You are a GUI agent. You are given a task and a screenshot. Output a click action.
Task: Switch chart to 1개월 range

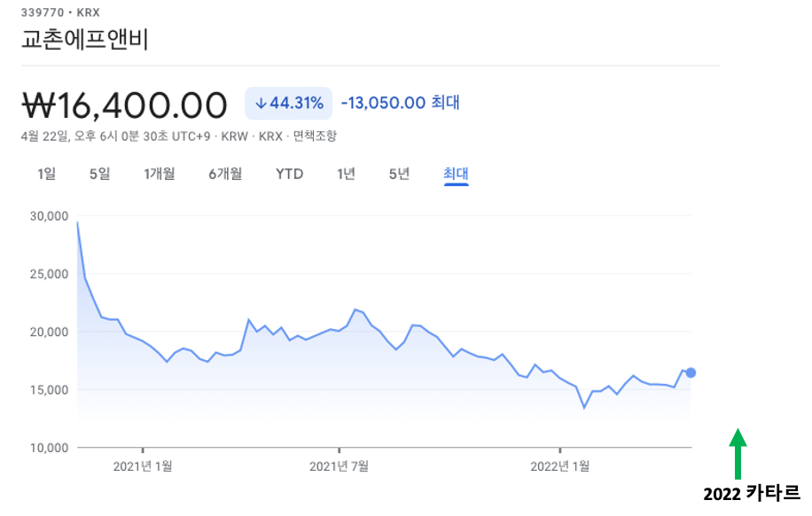pyautogui.click(x=159, y=174)
